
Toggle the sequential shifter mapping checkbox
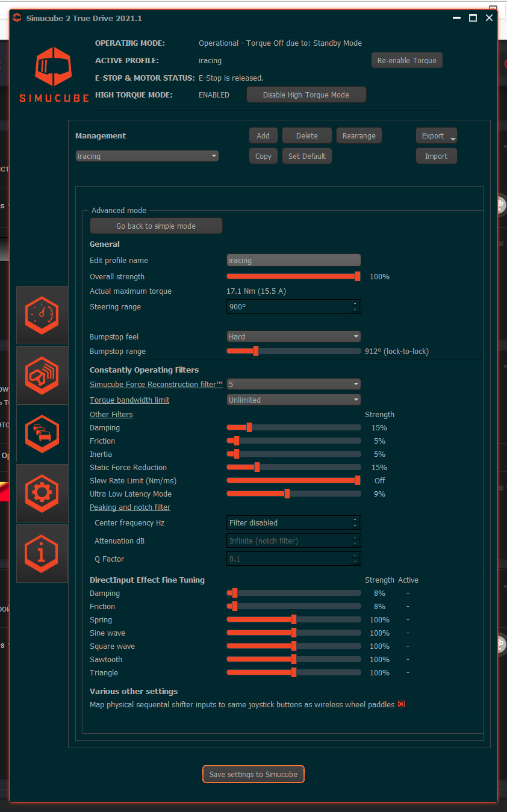(x=401, y=704)
